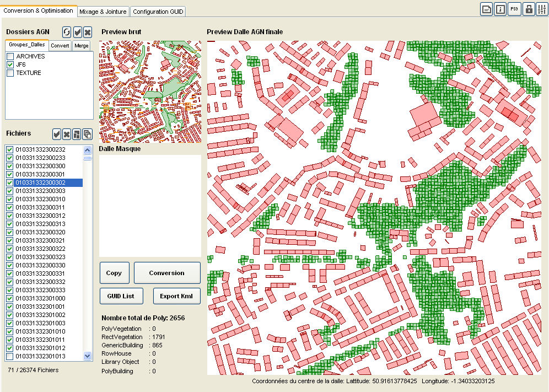This screenshot has width=549, height=392.
Task: Click the check-all icon beside Dossiers AGN
Action: [77, 32]
